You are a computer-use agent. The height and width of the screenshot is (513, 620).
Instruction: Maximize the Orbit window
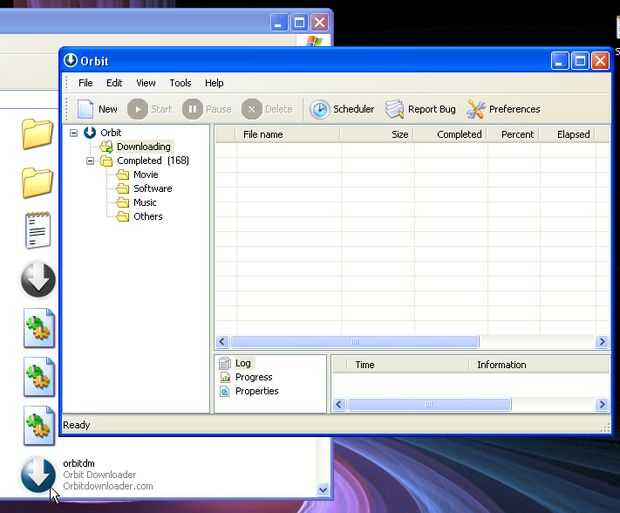(x=580, y=61)
